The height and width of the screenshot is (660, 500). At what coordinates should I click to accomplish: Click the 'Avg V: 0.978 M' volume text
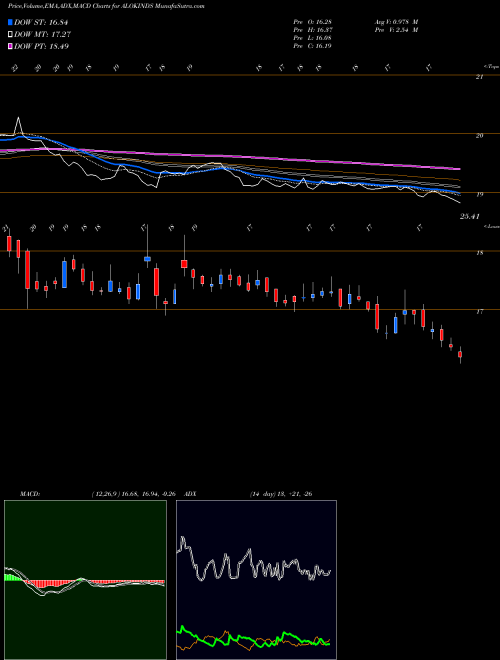coord(396,22)
